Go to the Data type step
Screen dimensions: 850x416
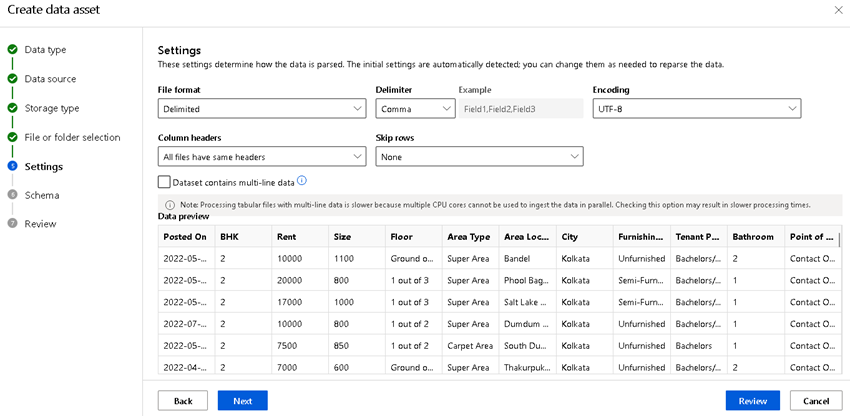[45, 50]
